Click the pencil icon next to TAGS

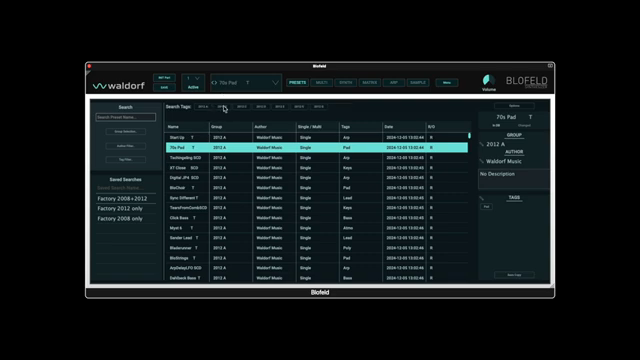click(482, 198)
